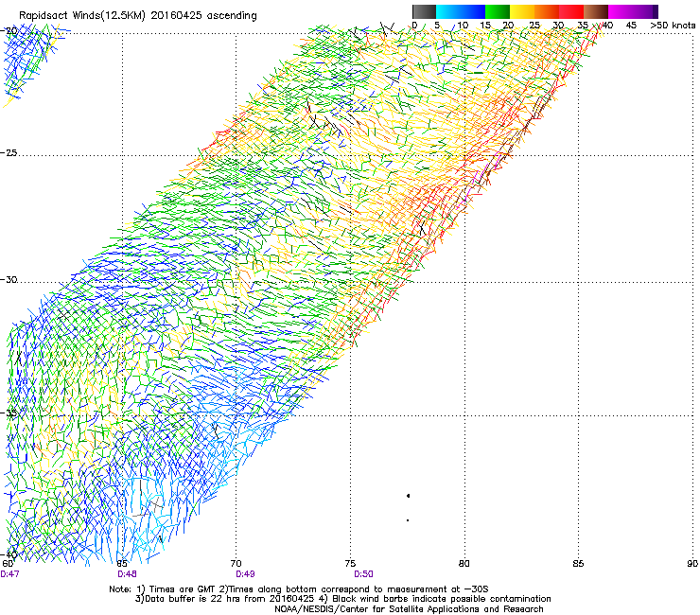Viewport: 700px width, 615px height.
Task: Click the purple time label 'D:48'
Action: 128,574
